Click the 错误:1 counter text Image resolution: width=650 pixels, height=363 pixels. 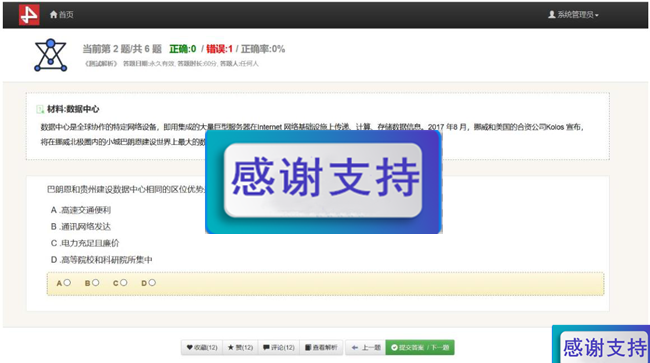[219, 49]
